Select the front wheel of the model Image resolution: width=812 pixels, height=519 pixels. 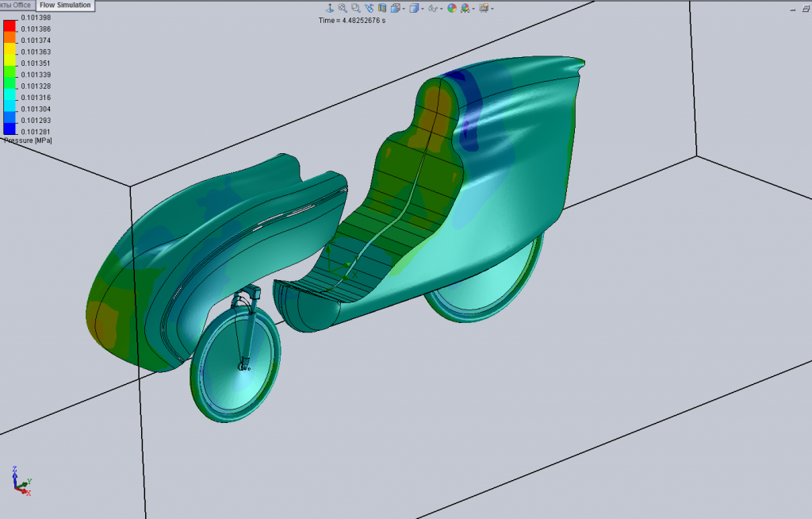pos(236,363)
